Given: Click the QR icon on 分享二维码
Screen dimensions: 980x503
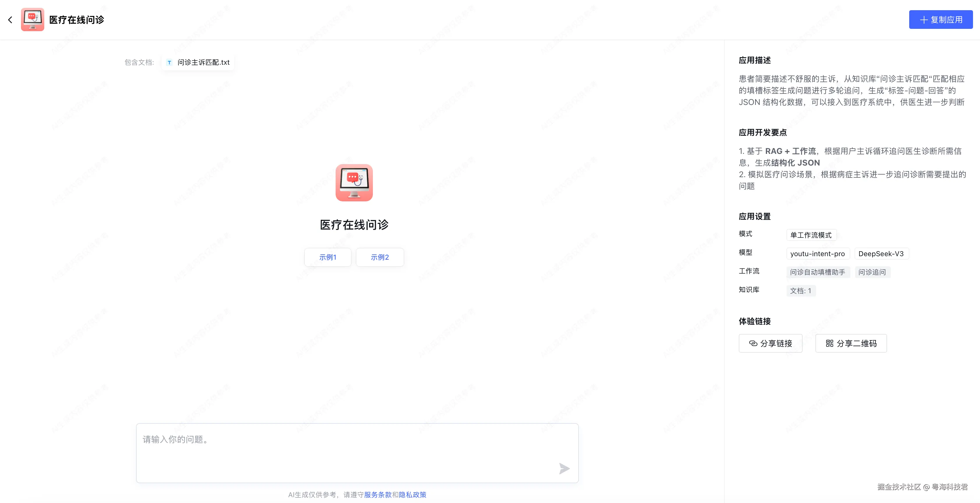Looking at the screenshot, I should (829, 343).
